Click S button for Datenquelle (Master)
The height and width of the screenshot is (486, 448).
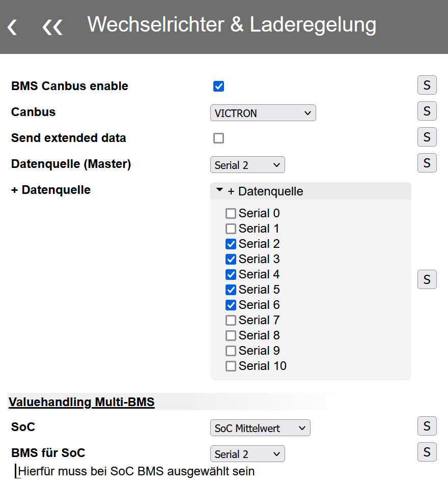pyautogui.click(x=427, y=163)
